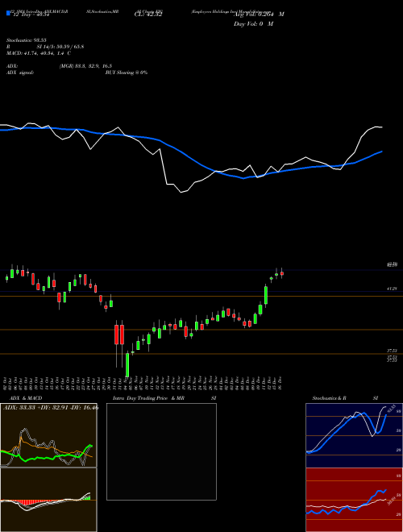
Task: Open the empty intraday trading price panel
Action: coord(161,451)
